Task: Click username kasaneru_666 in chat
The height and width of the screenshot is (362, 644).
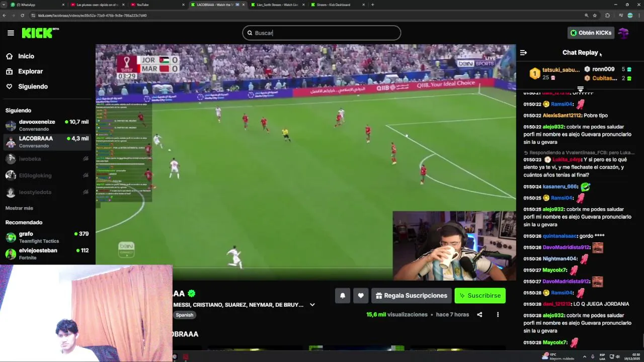Action: 560,187
